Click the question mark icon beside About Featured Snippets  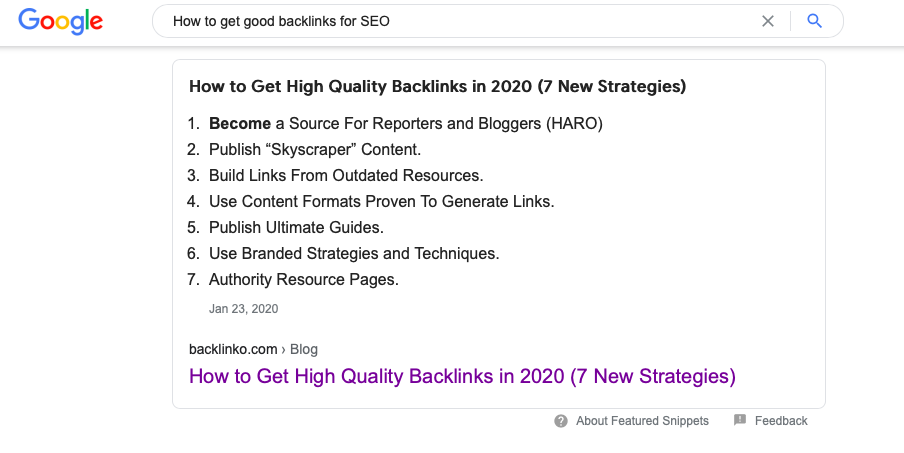tap(561, 421)
